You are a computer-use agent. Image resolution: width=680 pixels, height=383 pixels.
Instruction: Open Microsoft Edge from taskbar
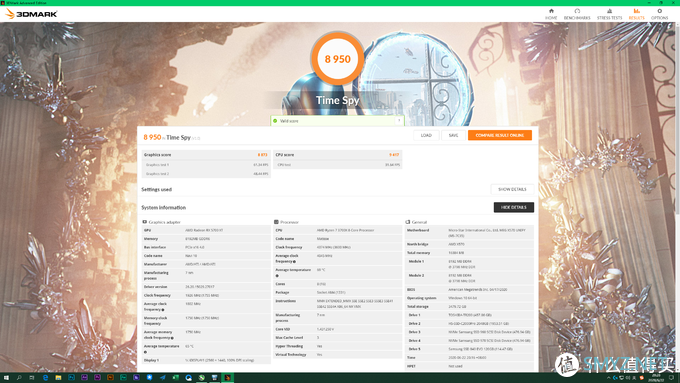click(45, 378)
